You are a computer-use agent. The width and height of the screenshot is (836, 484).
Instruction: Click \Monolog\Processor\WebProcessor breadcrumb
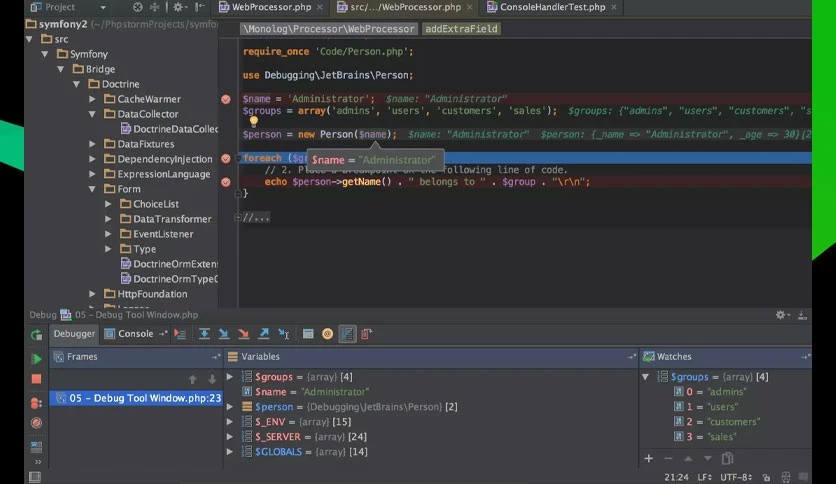(x=328, y=29)
